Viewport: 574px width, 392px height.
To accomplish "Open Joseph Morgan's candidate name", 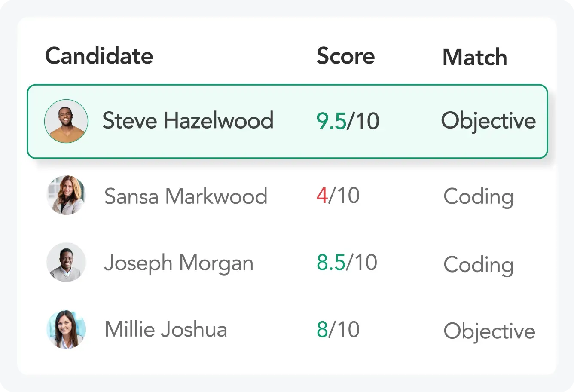I will (x=178, y=262).
